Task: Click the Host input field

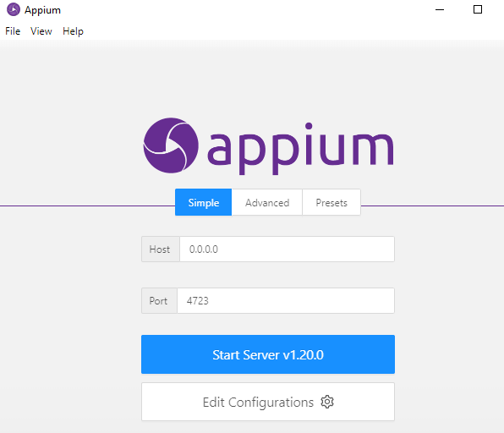Action: 287,249
